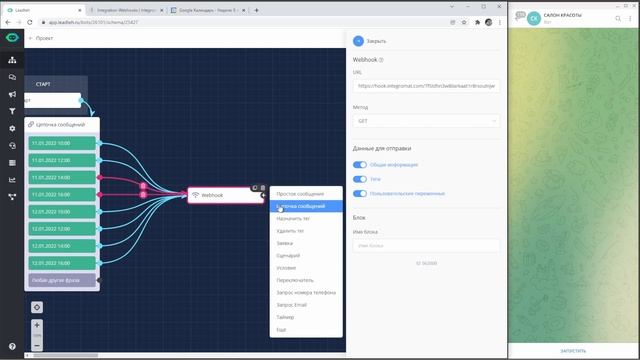This screenshot has height=360, width=640.
Task: Toggle the Теги data switch
Action: point(360,179)
